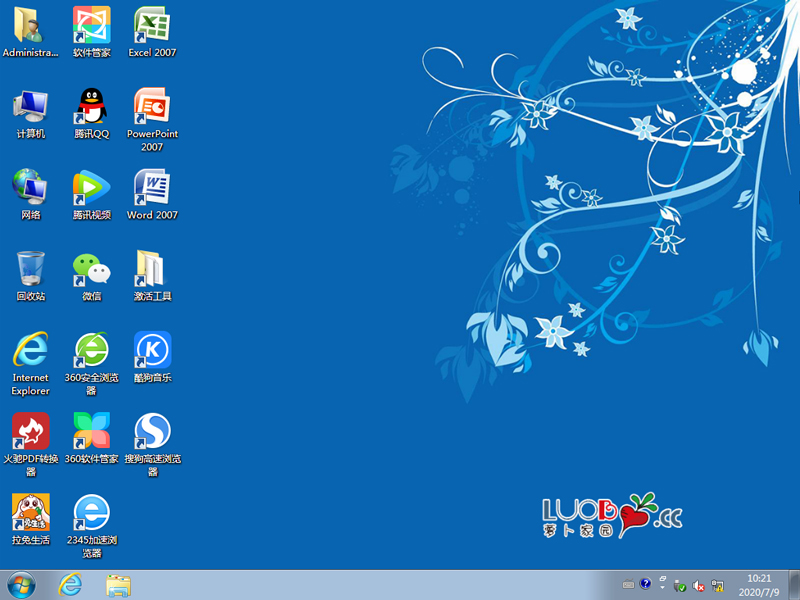Open the 回收站 Recycle Bin

tap(30, 268)
